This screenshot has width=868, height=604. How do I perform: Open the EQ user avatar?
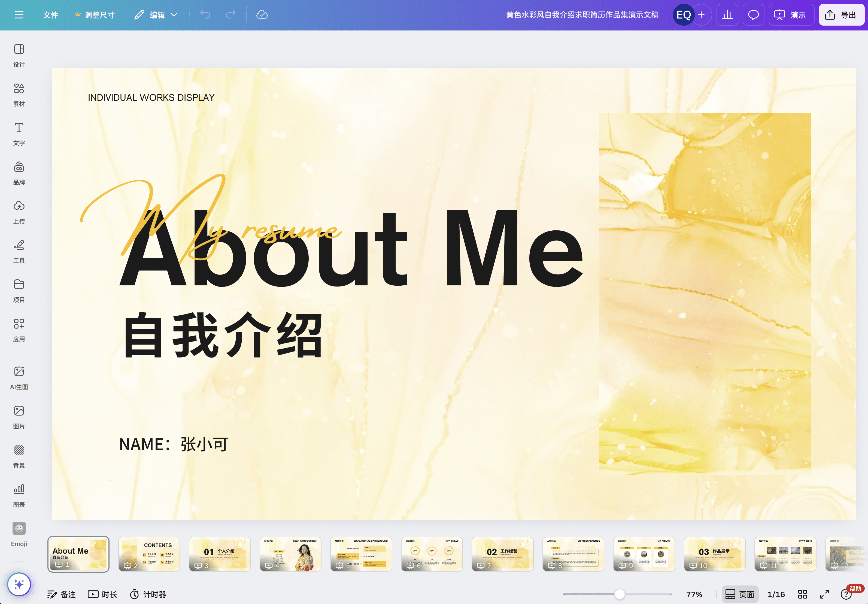684,15
